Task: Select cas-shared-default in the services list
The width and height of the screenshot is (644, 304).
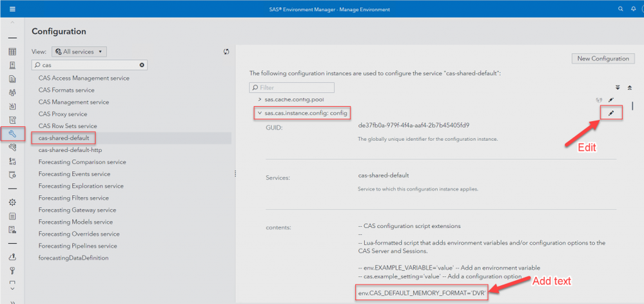Action: tap(64, 138)
